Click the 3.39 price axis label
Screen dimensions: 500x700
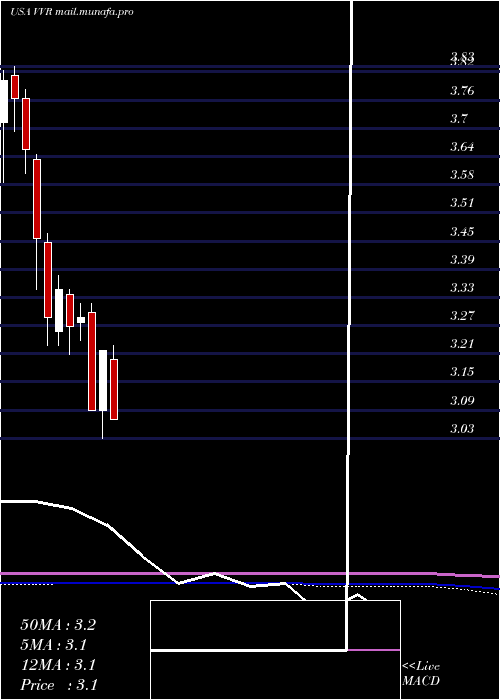462,260
